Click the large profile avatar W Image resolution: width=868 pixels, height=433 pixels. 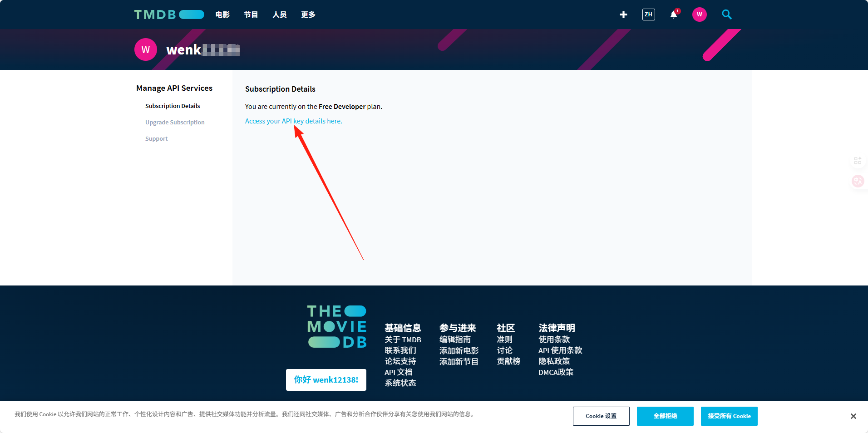coord(146,49)
